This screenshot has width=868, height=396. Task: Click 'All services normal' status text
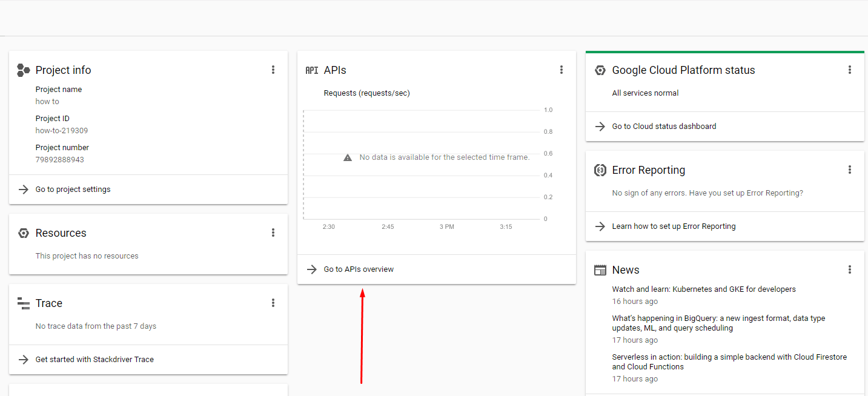coord(645,93)
